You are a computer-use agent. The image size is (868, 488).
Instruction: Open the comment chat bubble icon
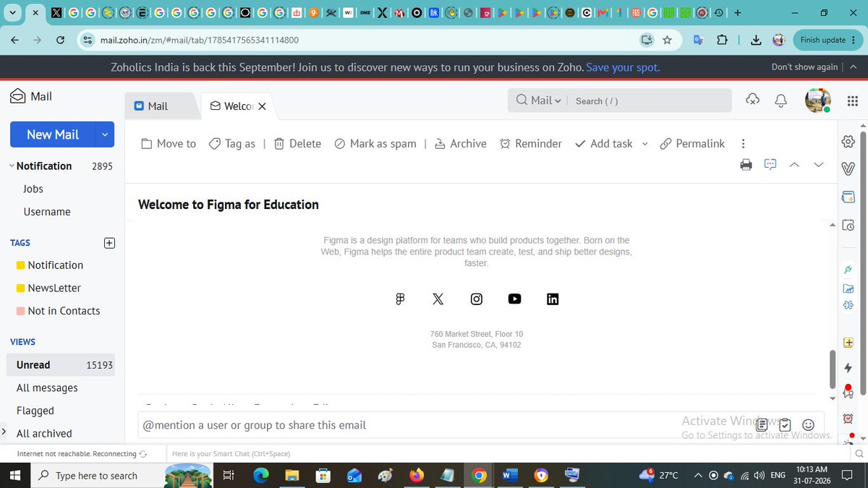point(770,165)
